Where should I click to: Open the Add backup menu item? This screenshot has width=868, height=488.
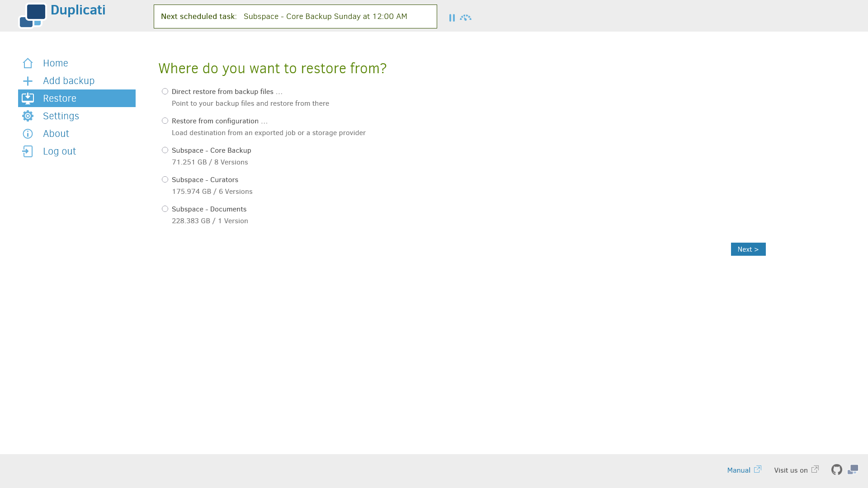click(77, 81)
